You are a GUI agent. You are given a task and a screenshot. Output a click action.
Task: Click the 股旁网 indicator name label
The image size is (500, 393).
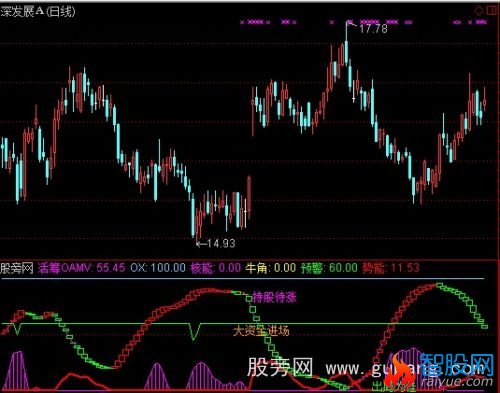pos(17,268)
